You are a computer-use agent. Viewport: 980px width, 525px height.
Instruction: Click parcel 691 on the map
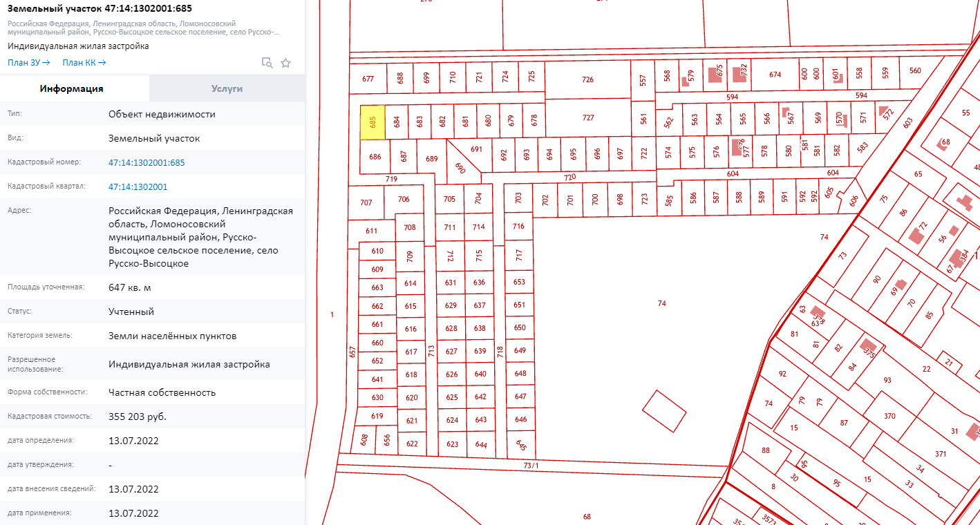pyautogui.click(x=476, y=149)
